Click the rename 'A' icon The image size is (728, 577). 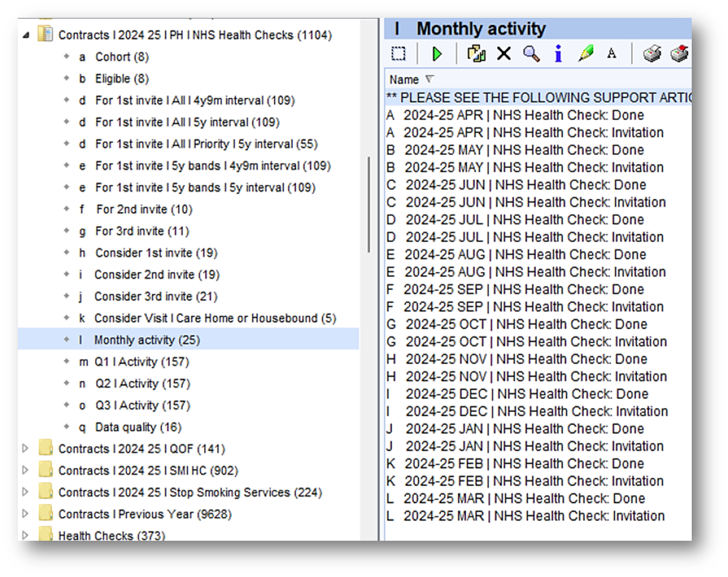612,54
